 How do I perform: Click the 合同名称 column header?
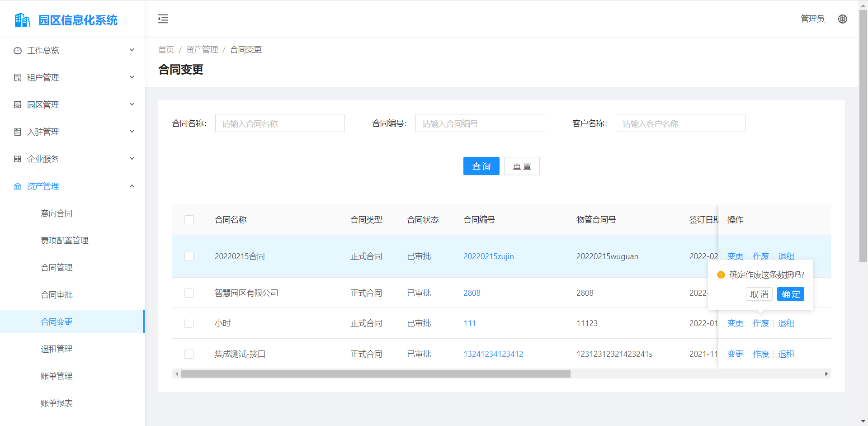(x=231, y=220)
